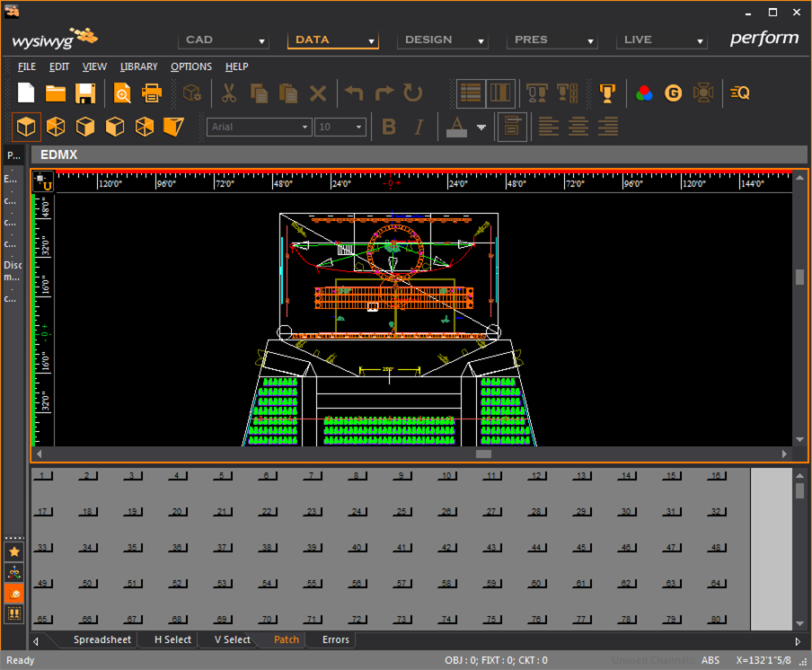The width and height of the screenshot is (812, 670).
Task: Open the print preview magnifier icon
Action: click(122, 93)
